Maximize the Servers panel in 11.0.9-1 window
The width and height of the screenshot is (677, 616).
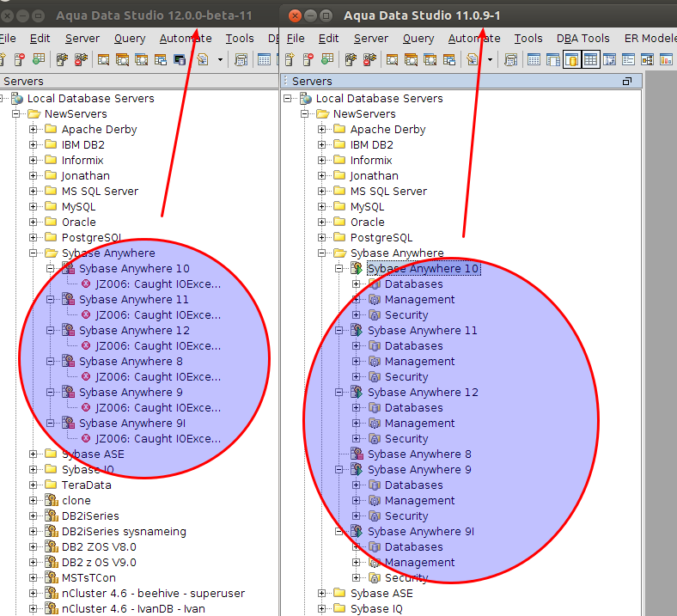coord(627,81)
